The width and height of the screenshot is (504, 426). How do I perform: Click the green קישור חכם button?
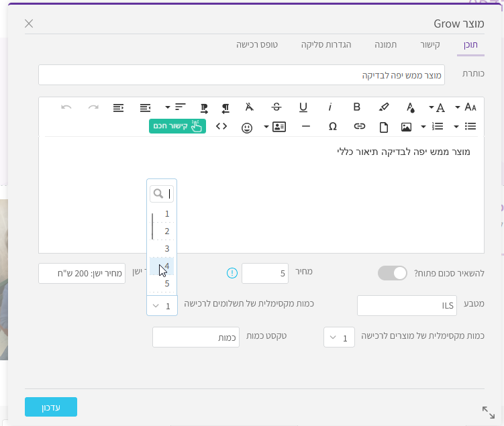[177, 126]
